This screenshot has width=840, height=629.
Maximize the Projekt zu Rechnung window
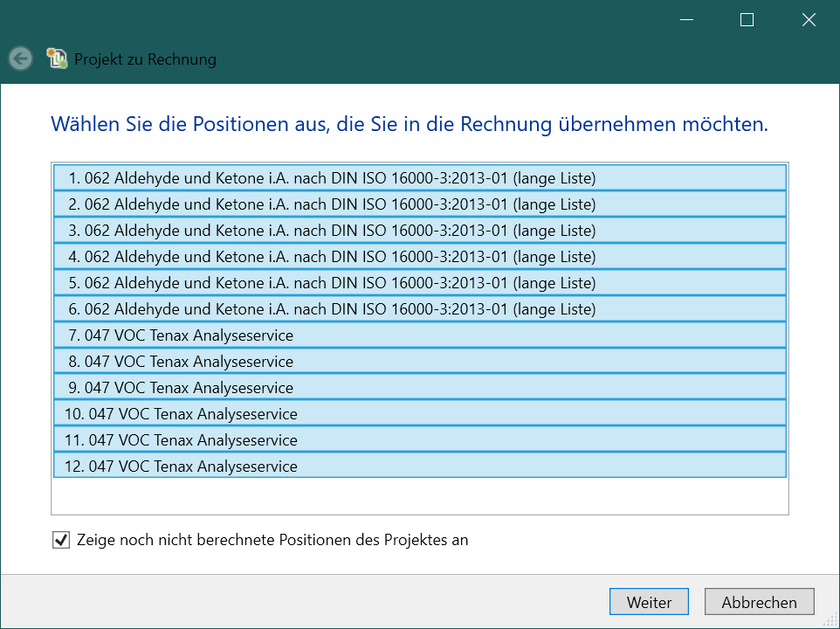click(747, 20)
